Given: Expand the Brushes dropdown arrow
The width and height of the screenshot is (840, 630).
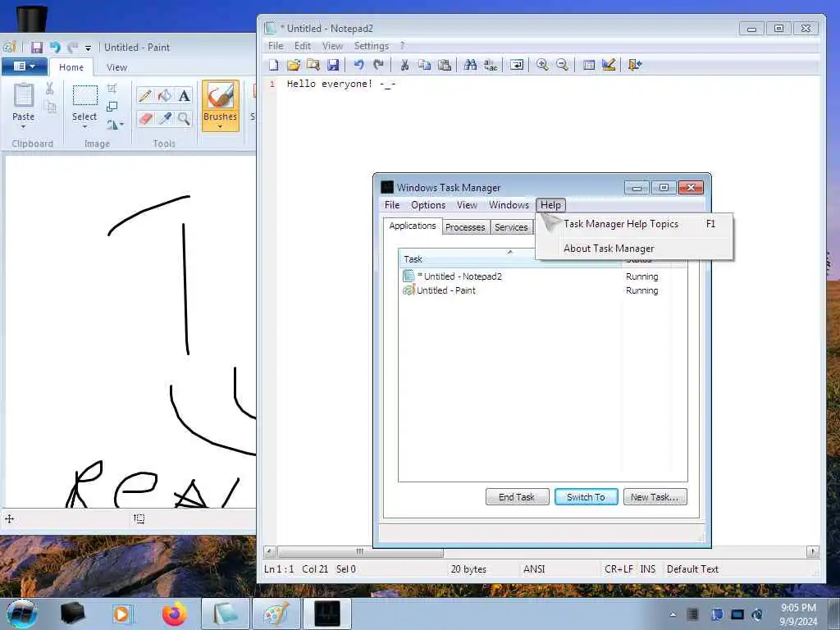Looking at the screenshot, I should point(220,127).
